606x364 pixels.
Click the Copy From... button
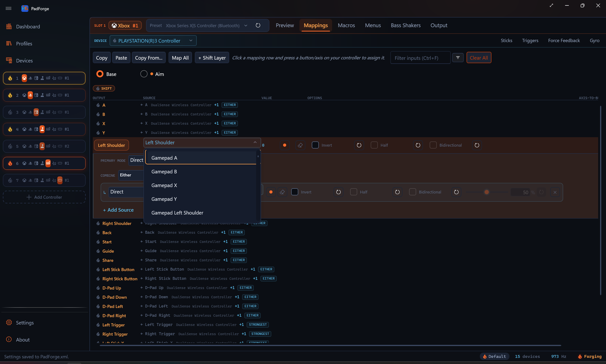coord(149,58)
